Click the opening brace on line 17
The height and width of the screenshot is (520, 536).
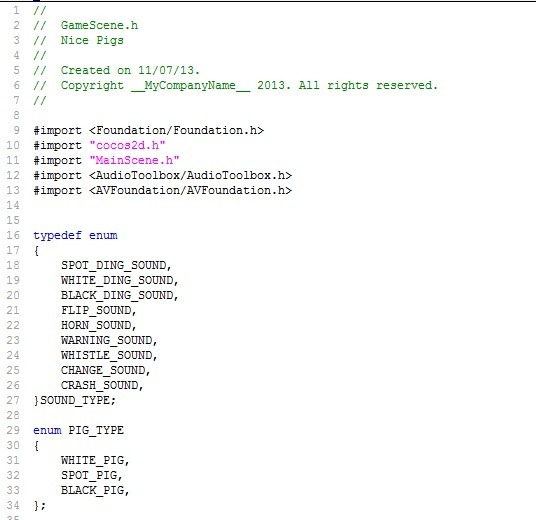point(36,251)
